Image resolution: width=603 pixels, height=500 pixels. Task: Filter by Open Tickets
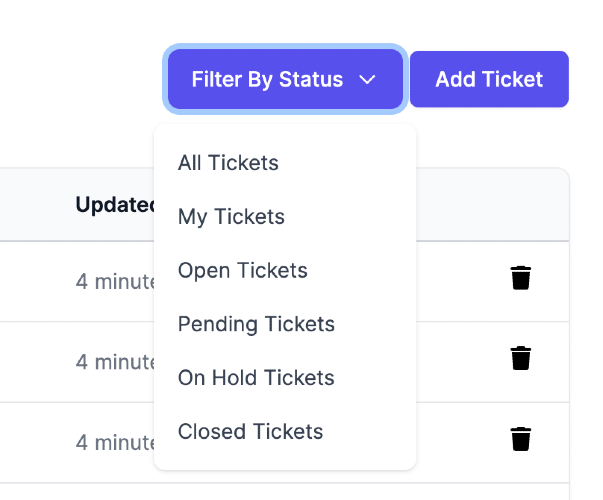coord(242,271)
